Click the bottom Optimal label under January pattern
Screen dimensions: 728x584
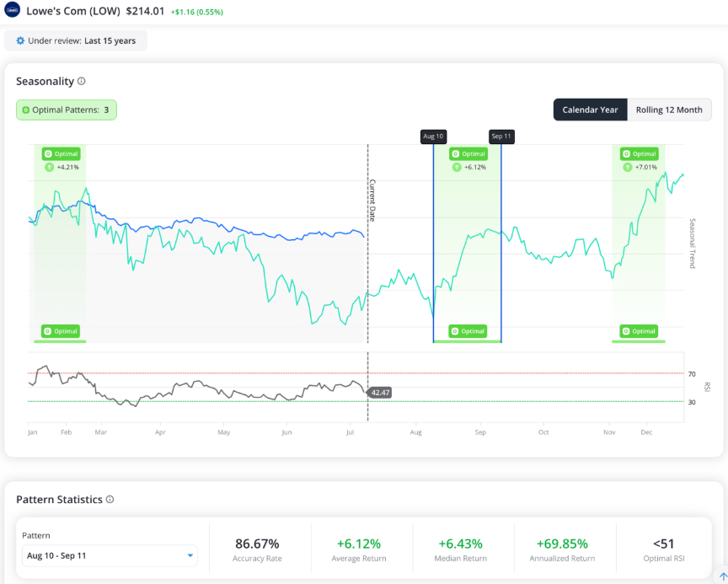point(61,331)
